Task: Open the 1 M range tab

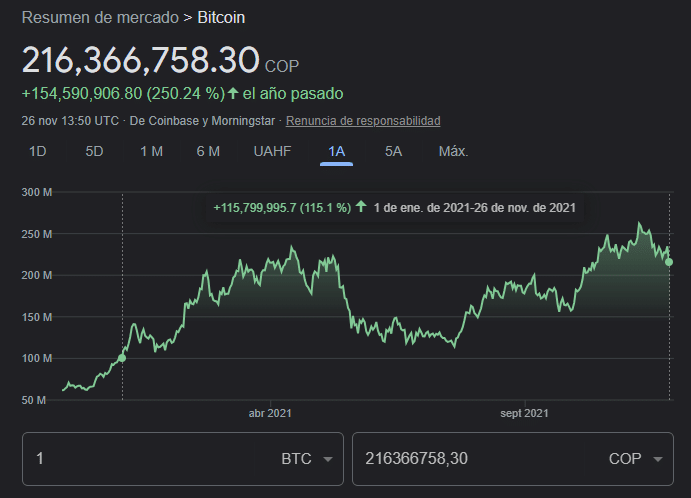Action: coord(151,152)
